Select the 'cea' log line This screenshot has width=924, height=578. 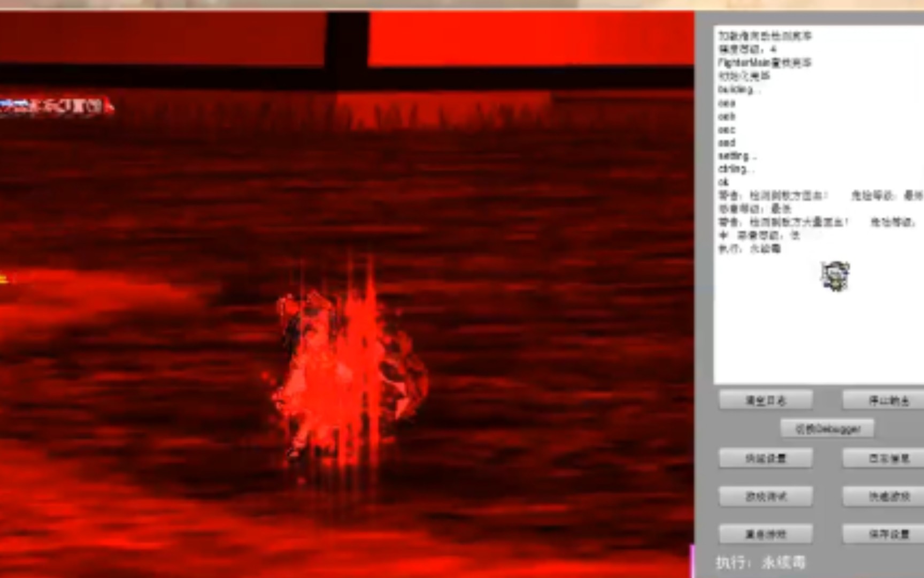coord(727,103)
